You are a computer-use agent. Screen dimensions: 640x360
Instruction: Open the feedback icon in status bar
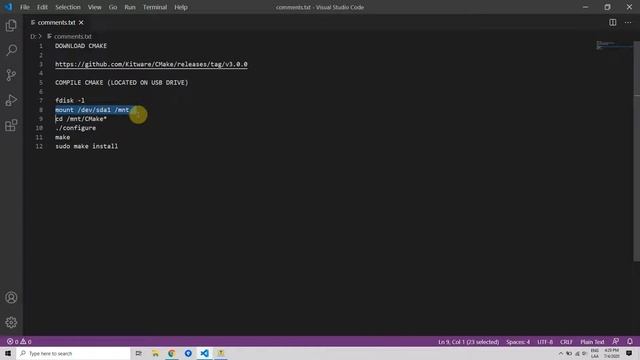[616, 342]
